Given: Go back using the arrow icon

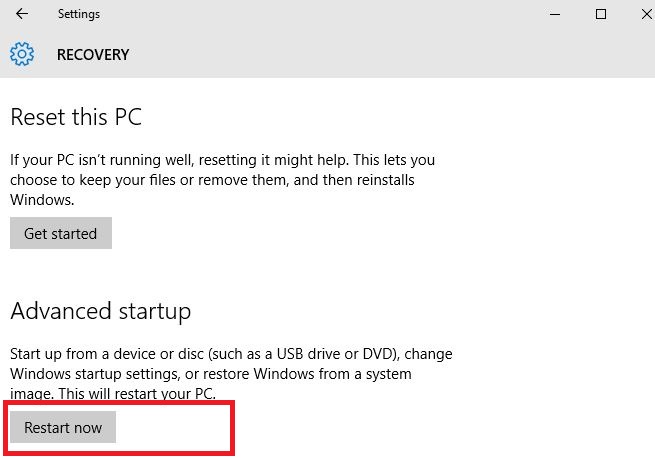Looking at the screenshot, I should pyautogui.click(x=22, y=14).
